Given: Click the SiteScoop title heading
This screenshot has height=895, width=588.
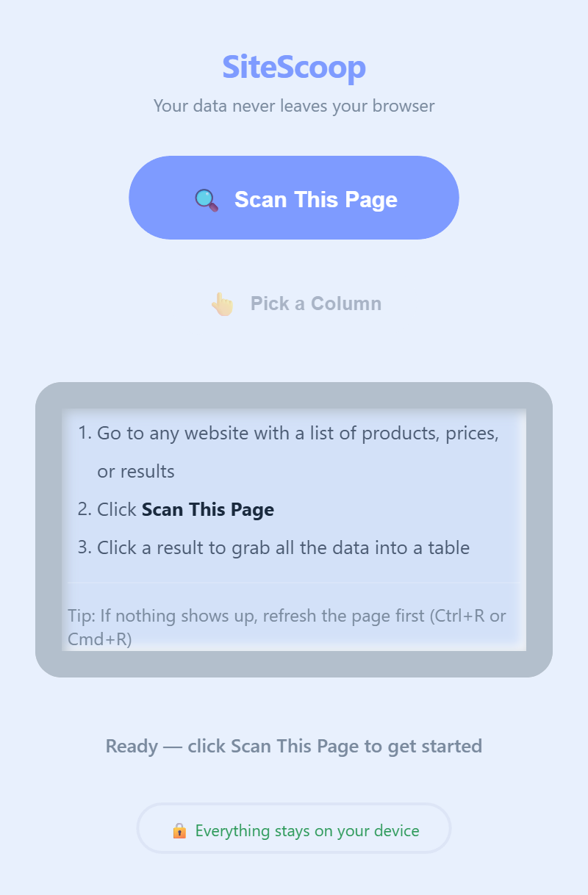Looking at the screenshot, I should point(294,67).
